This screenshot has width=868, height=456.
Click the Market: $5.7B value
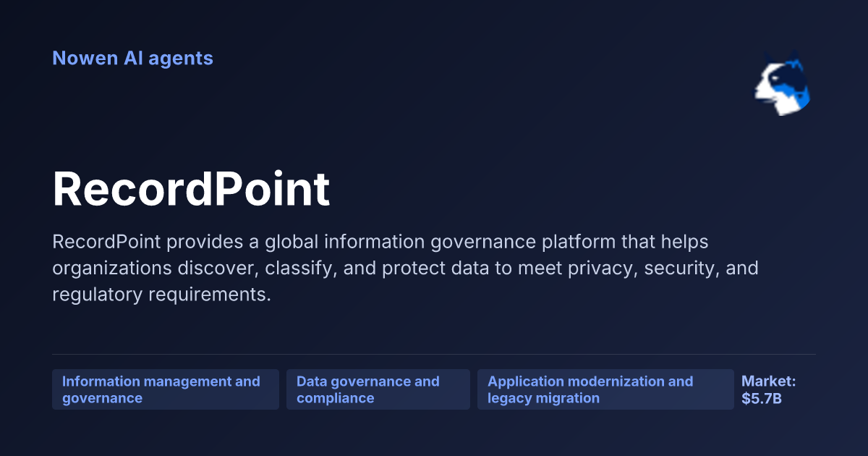[769, 389]
